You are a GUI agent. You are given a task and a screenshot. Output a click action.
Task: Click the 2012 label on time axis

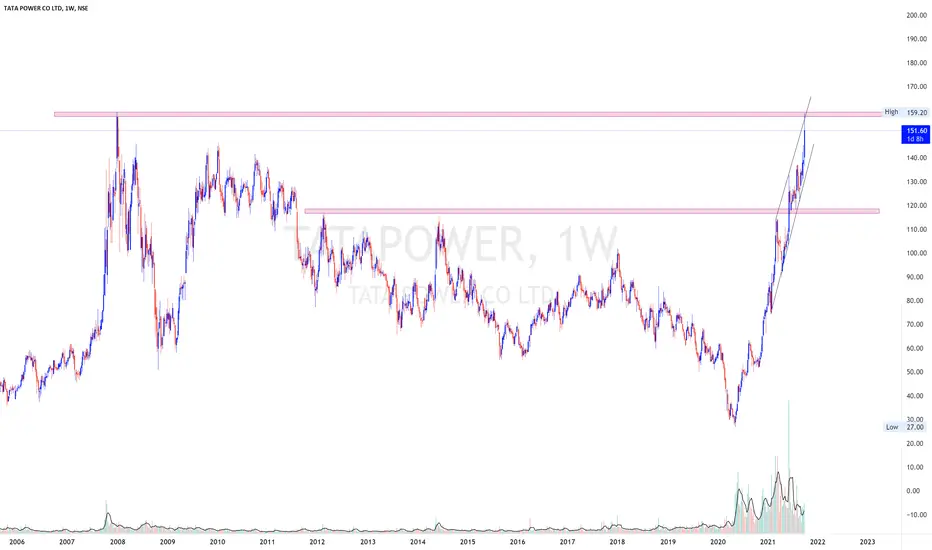tap(317, 542)
